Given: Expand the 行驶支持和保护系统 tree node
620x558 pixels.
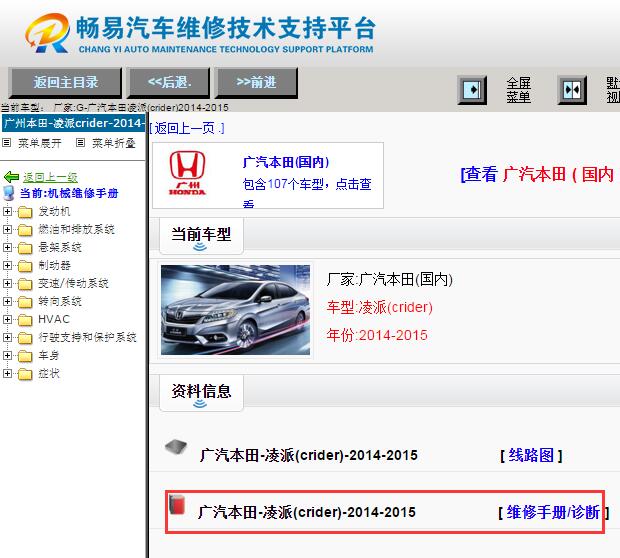Looking at the screenshot, I should click(x=7, y=337).
